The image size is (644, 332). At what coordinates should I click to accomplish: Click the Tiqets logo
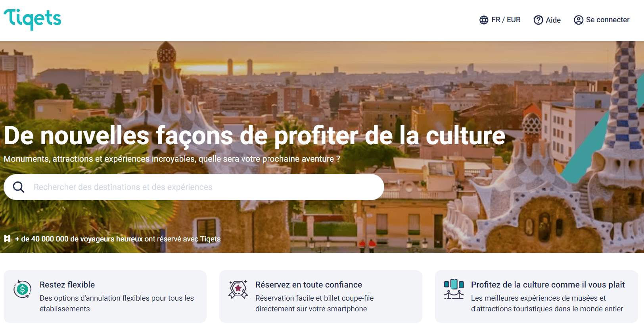pos(33,19)
